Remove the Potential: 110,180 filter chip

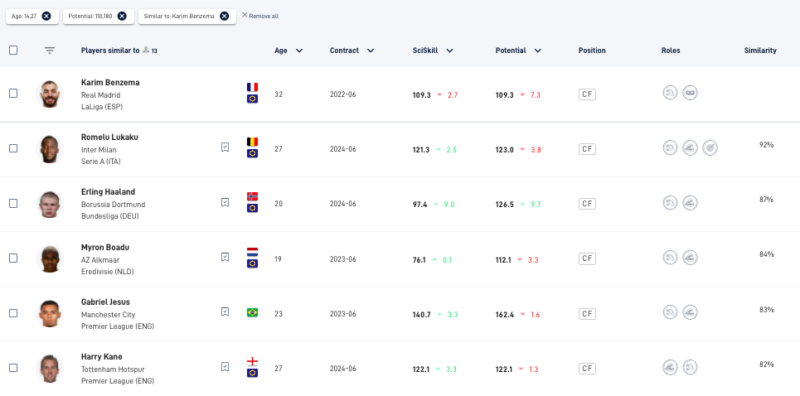pos(122,16)
